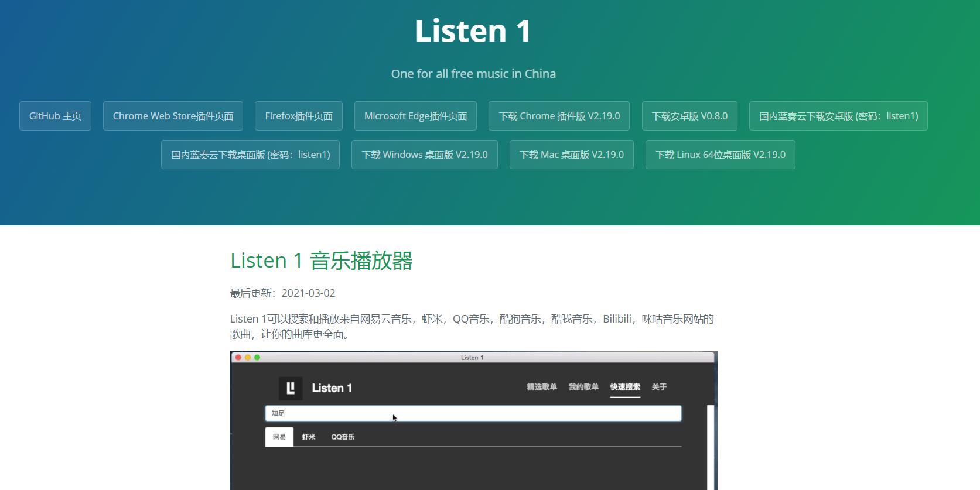Viewport: 980px width, 490px height.
Task: Click the description paragraph mentioning 网易云音乐
Action: 472,327
